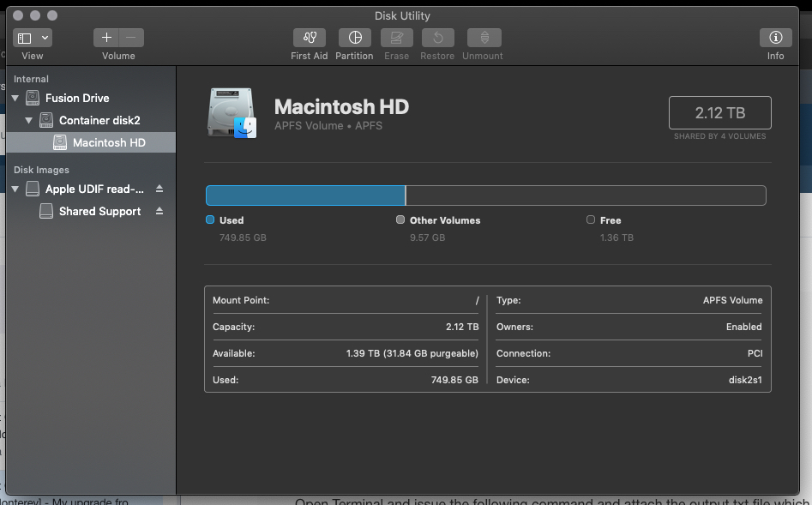Open the Partition tool
The width and height of the screenshot is (812, 505).
tap(355, 38)
